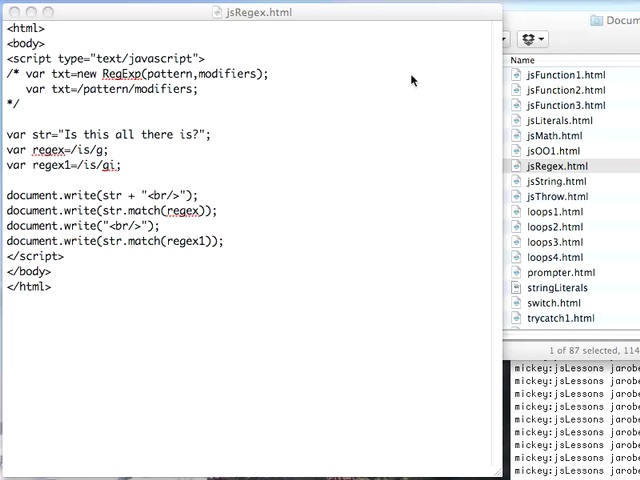The width and height of the screenshot is (640, 480).
Task: Click the jsFunction2.html file icon
Action: [x=516, y=90]
